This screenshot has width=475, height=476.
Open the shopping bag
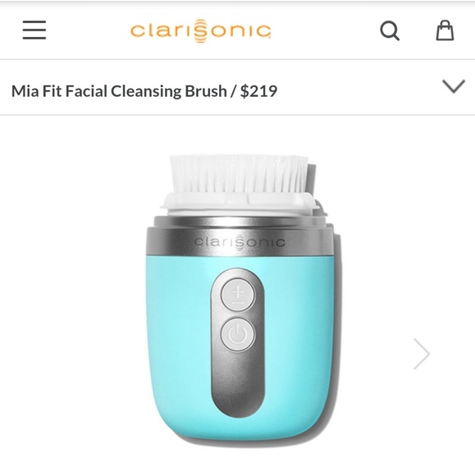(x=445, y=30)
